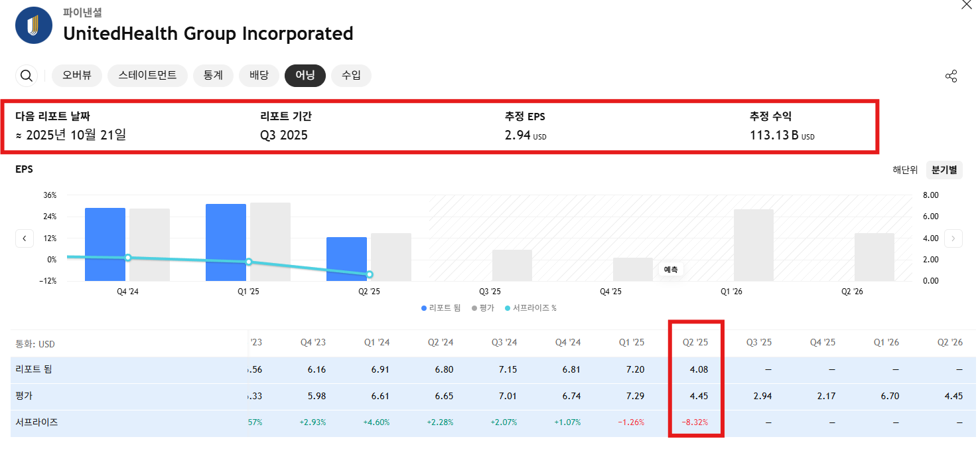Close the financials panel with X
This screenshot has height=451, width=980.
(x=967, y=5)
